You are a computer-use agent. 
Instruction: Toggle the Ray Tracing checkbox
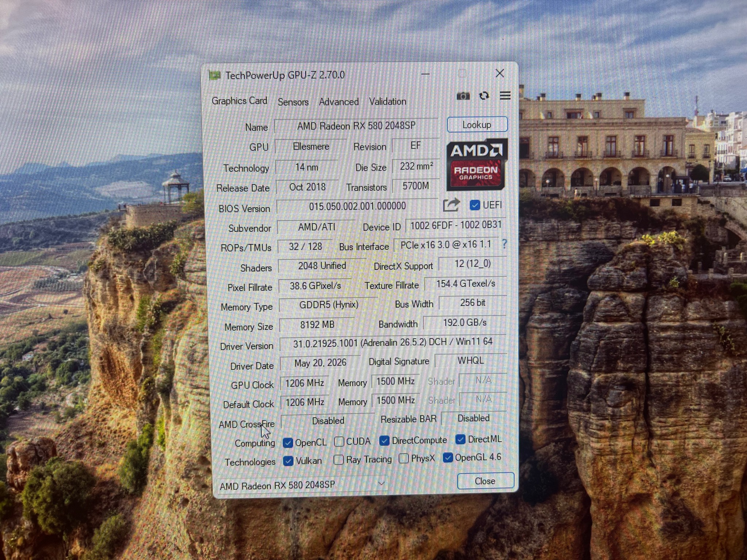tap(338, 460)
